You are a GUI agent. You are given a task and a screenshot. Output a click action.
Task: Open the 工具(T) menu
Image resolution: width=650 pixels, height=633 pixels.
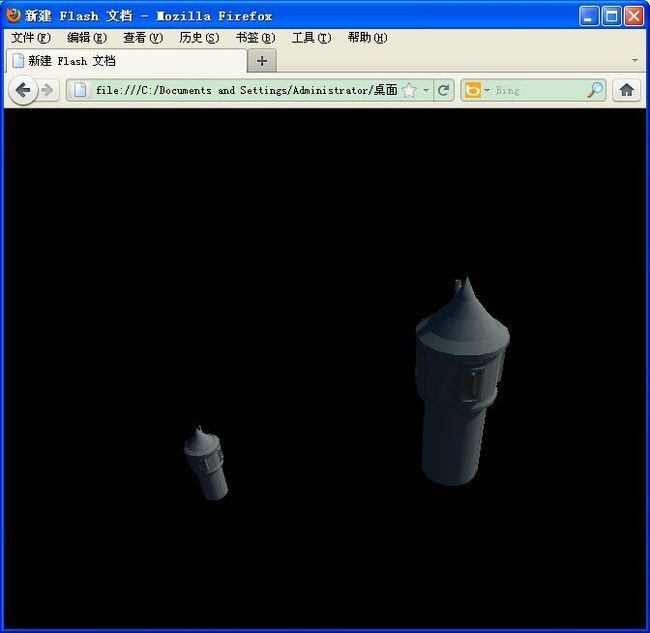coord(311,38)
